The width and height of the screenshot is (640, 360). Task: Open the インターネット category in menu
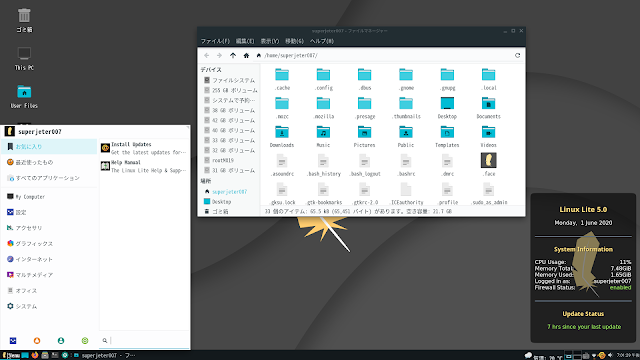49,259
